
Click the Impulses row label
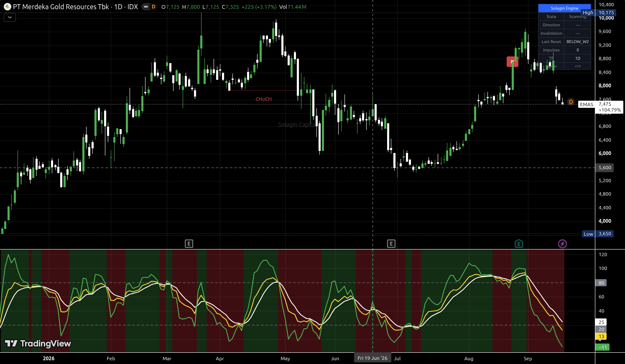click(551, 50)
